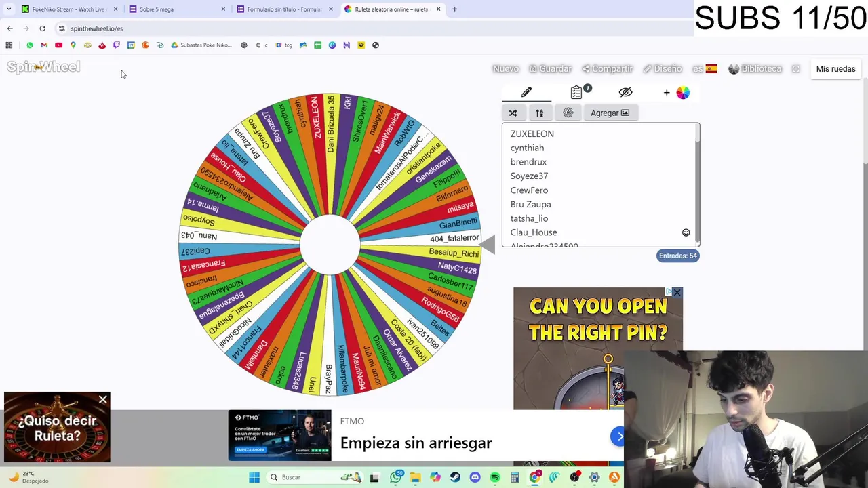This screenshot has width=868, height=488.
Task: Open the tcg bookmark
Action: (x=283, y=45)
